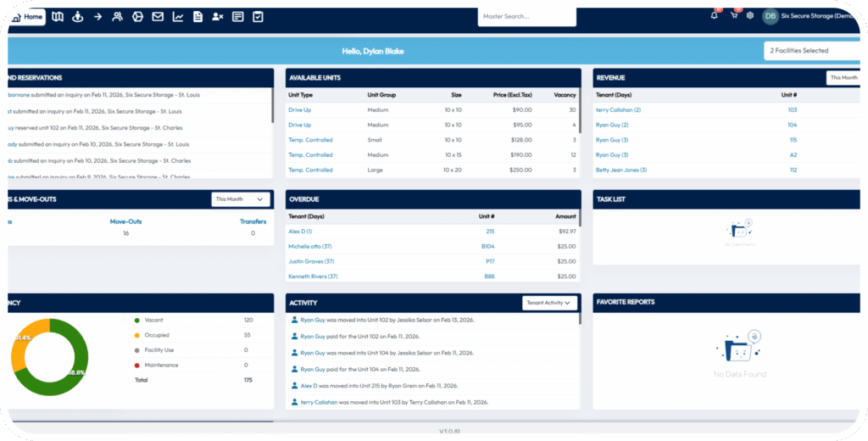The image size is (868, 441).
Task: Open the notifications bell
Action: [x=714, y=16]
